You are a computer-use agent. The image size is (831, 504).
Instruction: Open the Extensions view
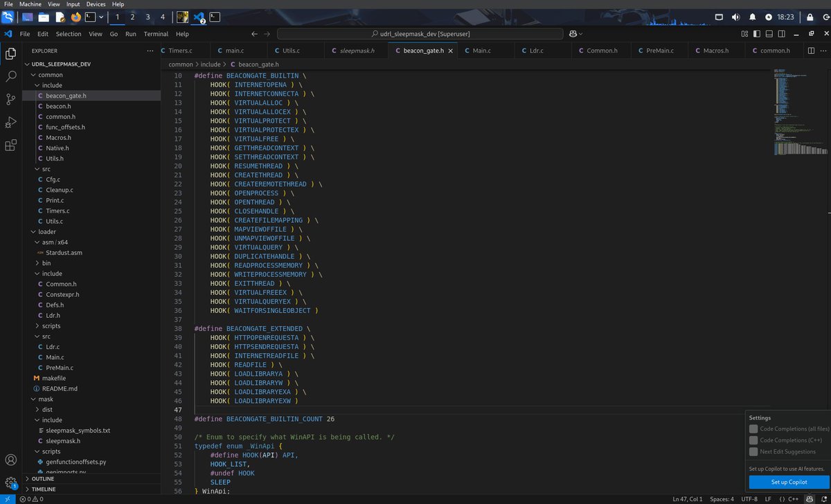coord(11,145)
